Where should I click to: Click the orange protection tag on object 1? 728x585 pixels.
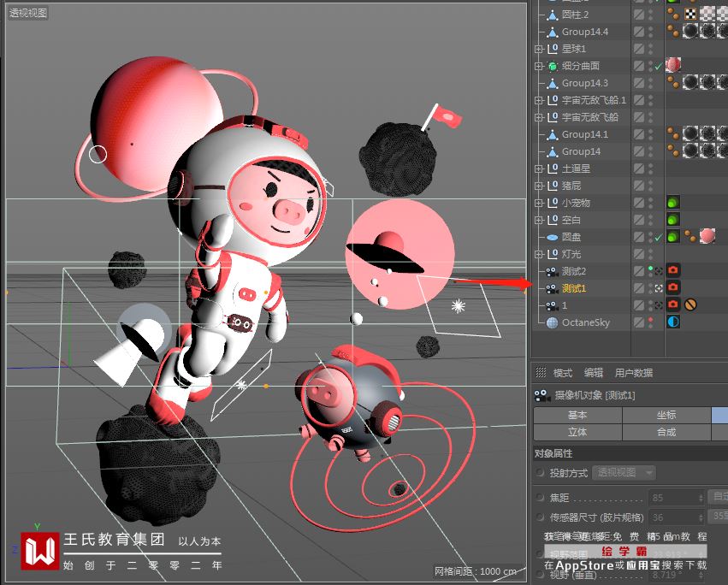click(690, 305)
